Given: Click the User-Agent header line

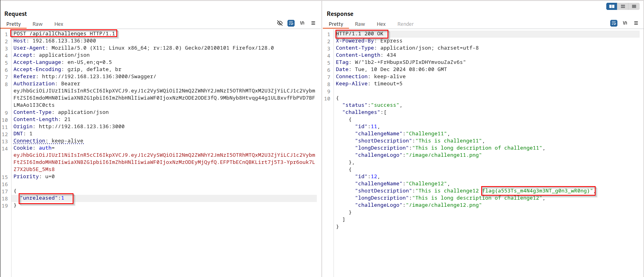Looking at the screenshot, I should (x=144, y=48).
